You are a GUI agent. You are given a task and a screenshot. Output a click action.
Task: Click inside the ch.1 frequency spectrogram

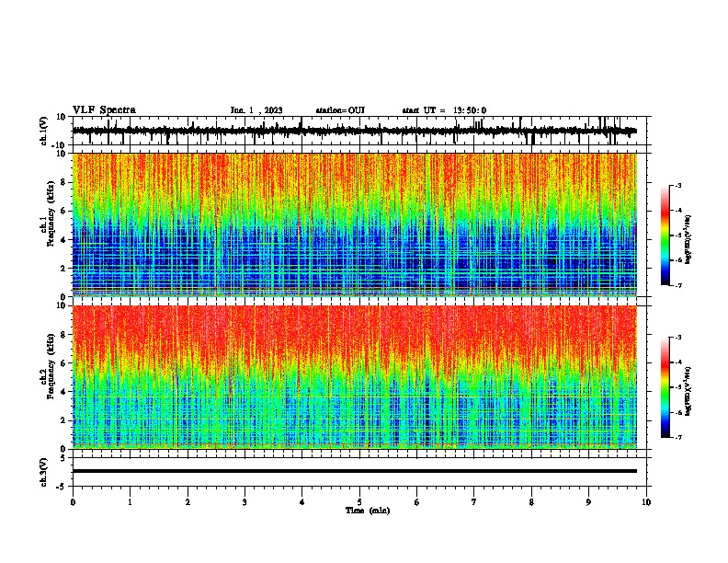354,224
